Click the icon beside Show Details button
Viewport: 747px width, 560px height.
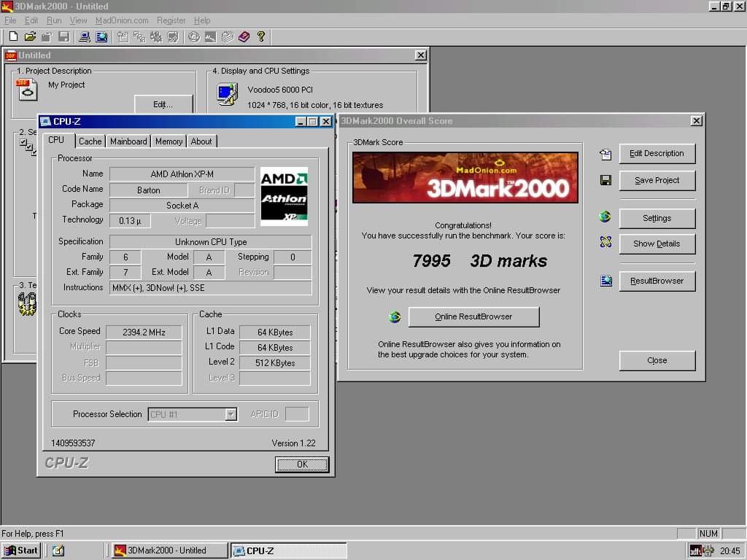[605, 242]
